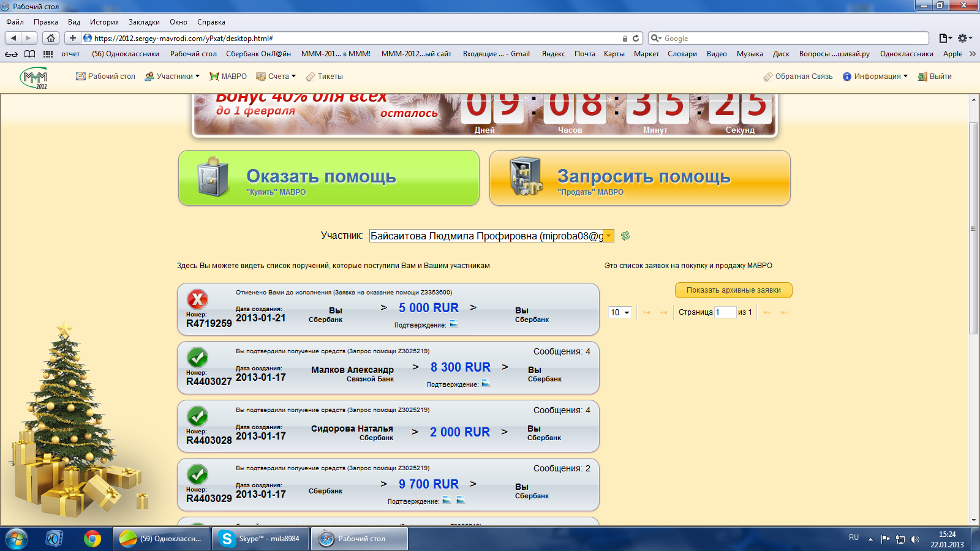Click the page vertical scrollbar
Viewport: 980px width, 551px height.
click(x=974, y=228)
